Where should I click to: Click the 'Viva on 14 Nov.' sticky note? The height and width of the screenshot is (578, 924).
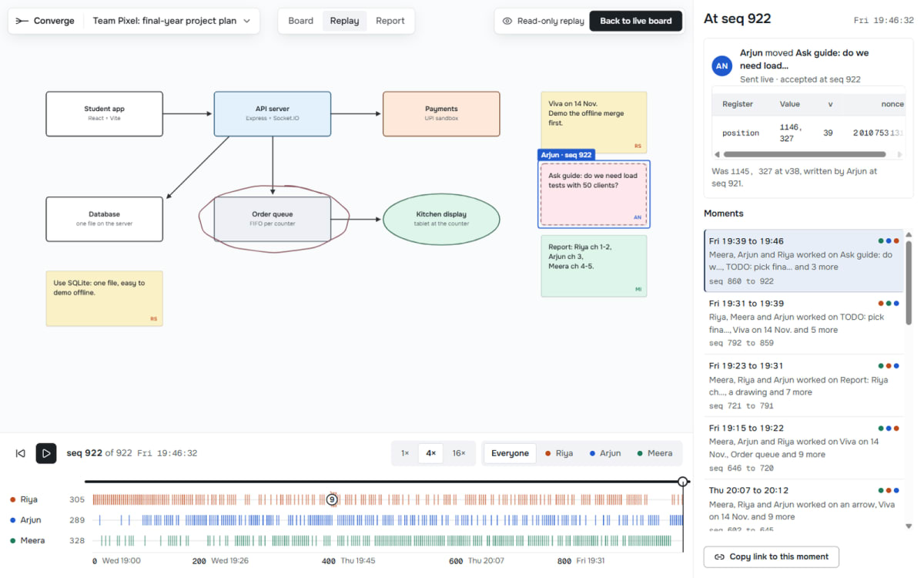[x=594, y=122]
